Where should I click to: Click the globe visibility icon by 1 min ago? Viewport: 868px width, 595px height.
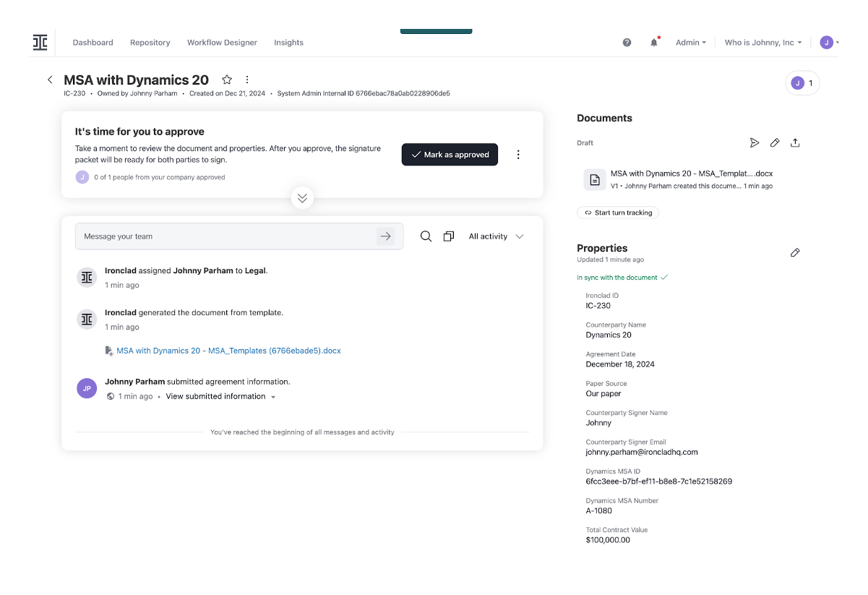111,396
